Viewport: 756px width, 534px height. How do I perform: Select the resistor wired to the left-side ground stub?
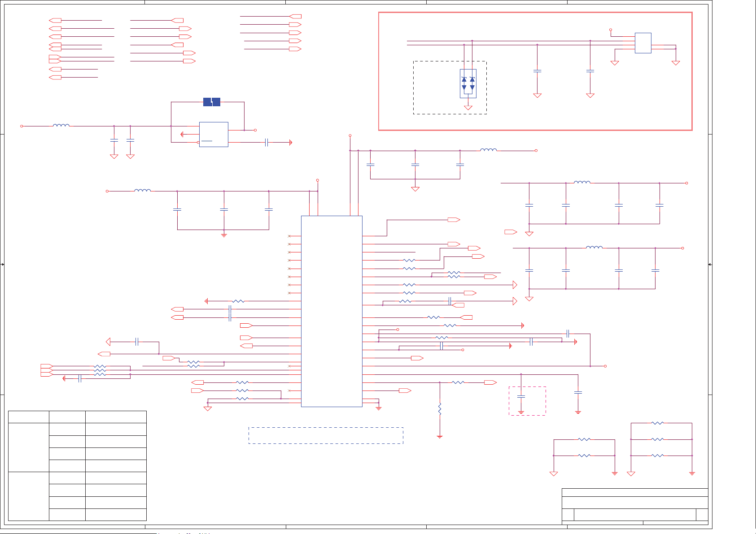coord(238,301)
